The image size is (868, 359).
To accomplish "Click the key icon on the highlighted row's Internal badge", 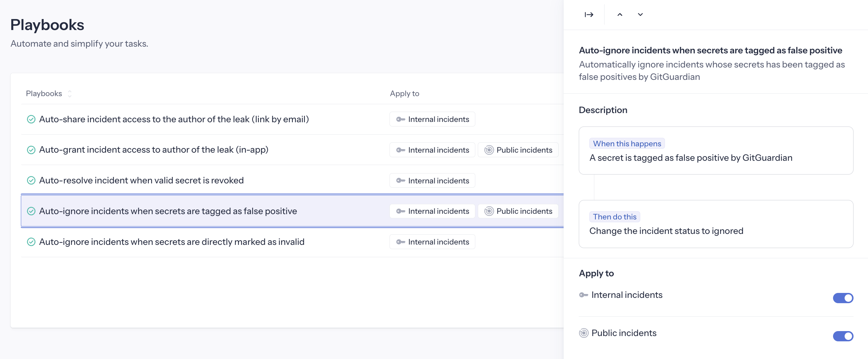I will (400, 211).
